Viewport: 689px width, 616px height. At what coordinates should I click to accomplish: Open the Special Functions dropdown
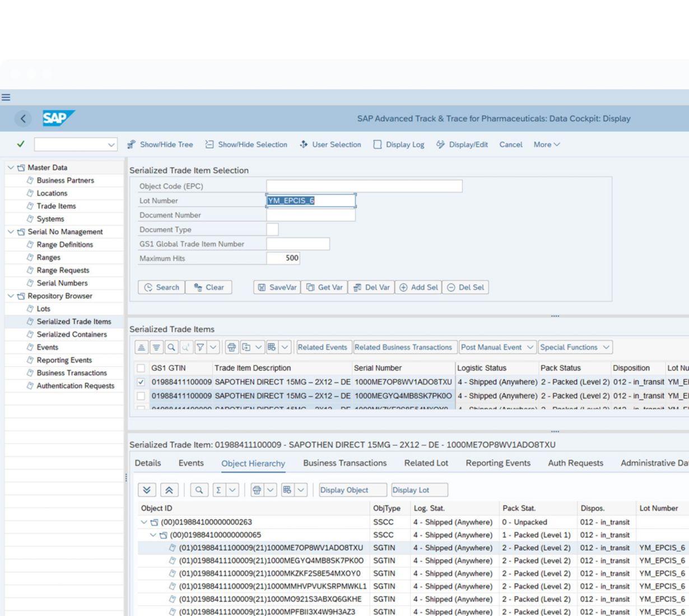coord(575,347)
